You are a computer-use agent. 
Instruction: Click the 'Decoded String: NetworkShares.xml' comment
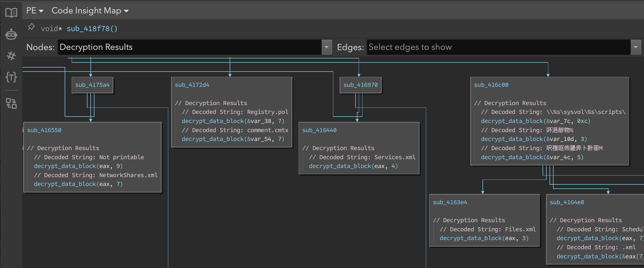pos(96,175)
